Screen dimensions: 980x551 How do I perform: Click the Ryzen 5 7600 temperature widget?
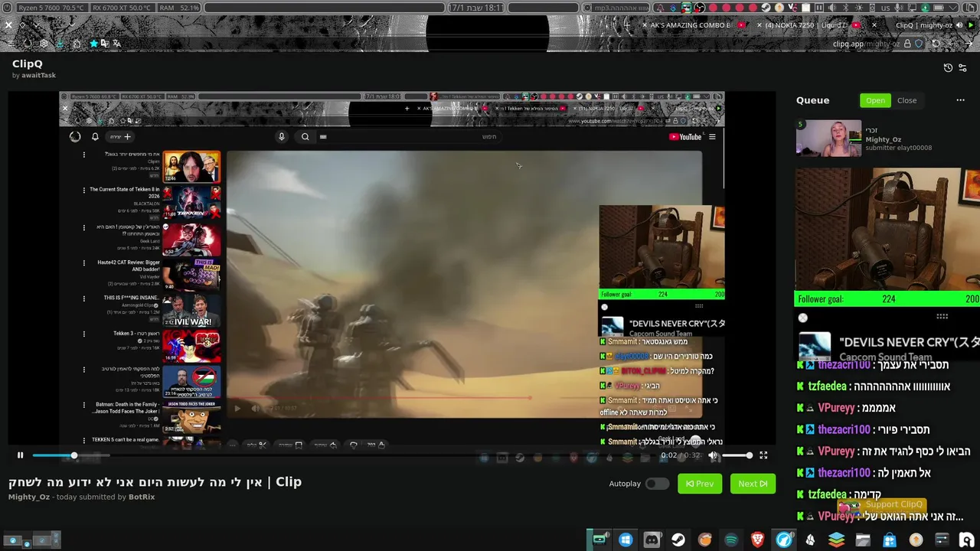[x=51, y=8]
